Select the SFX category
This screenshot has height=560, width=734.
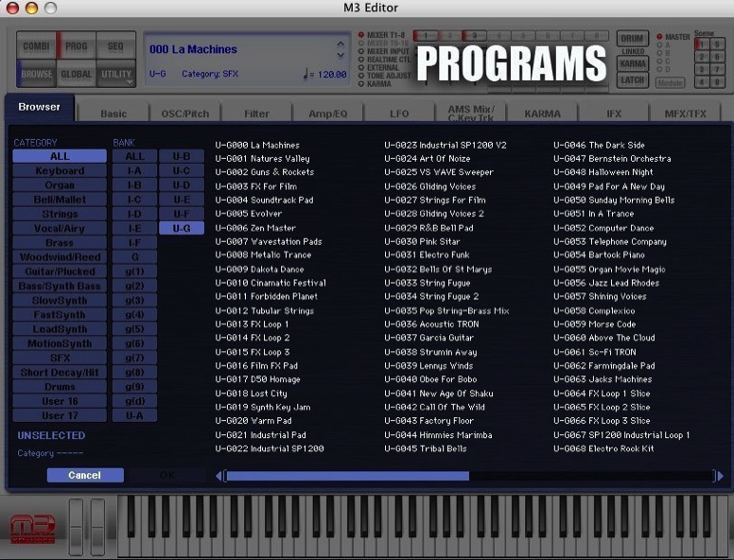(x=60, y=359)
